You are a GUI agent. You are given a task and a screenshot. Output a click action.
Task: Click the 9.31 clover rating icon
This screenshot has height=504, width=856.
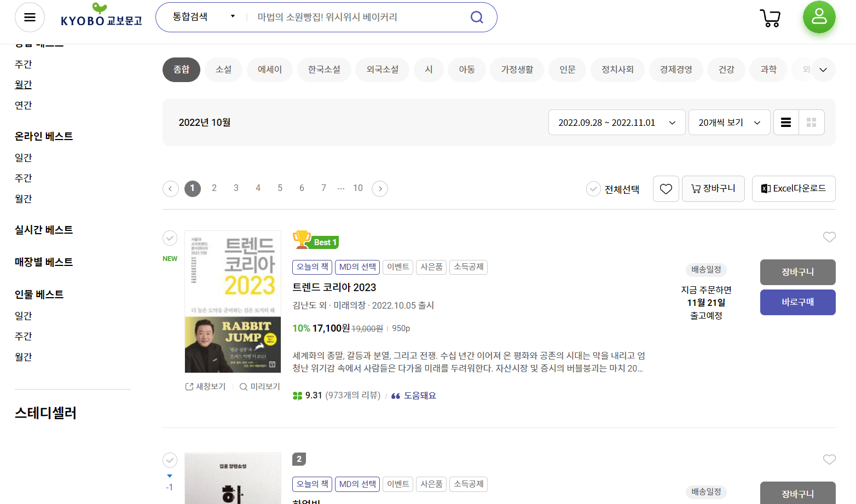(297, 396)
